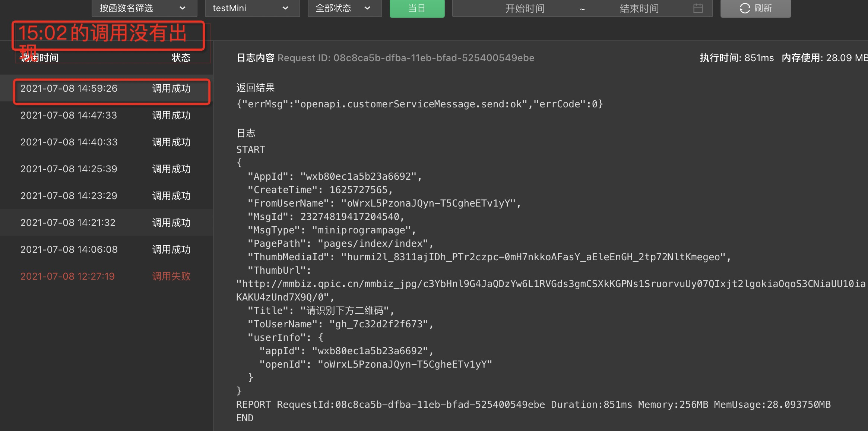Click the 结束时间 end time field

tap(639, 8)
